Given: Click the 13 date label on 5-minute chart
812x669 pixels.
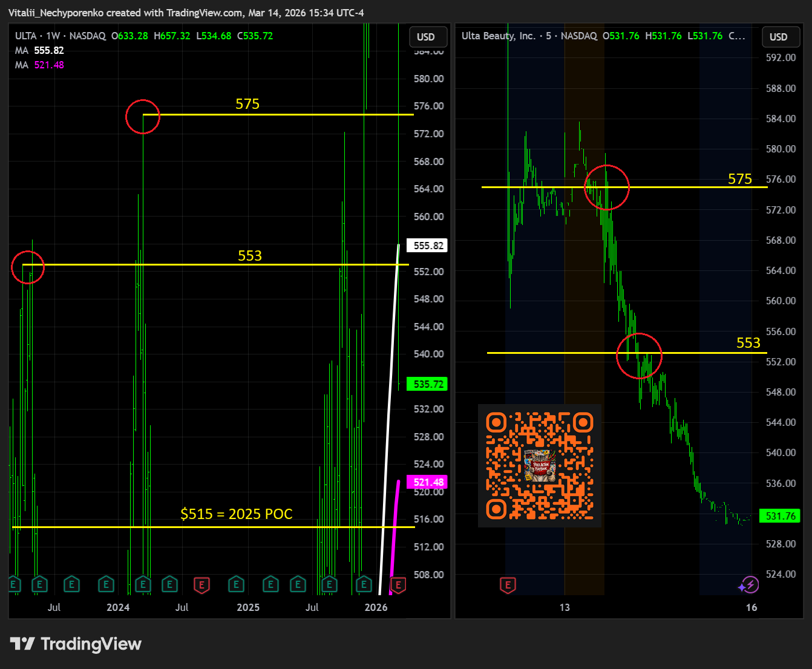Looking at the screenshot, I should (565, 607).
